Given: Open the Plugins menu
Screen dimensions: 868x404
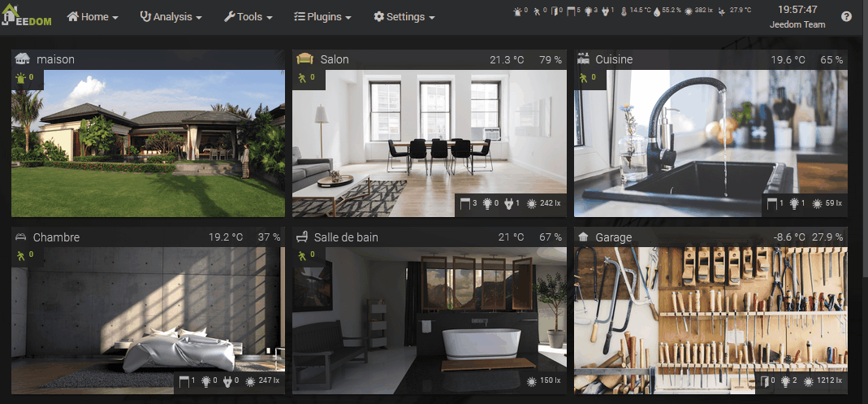Looking at the screenshot, I should click(322, 17).
